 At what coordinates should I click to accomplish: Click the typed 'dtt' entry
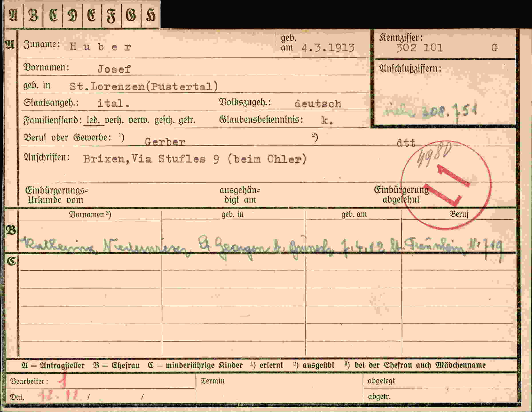pos(406,143)
